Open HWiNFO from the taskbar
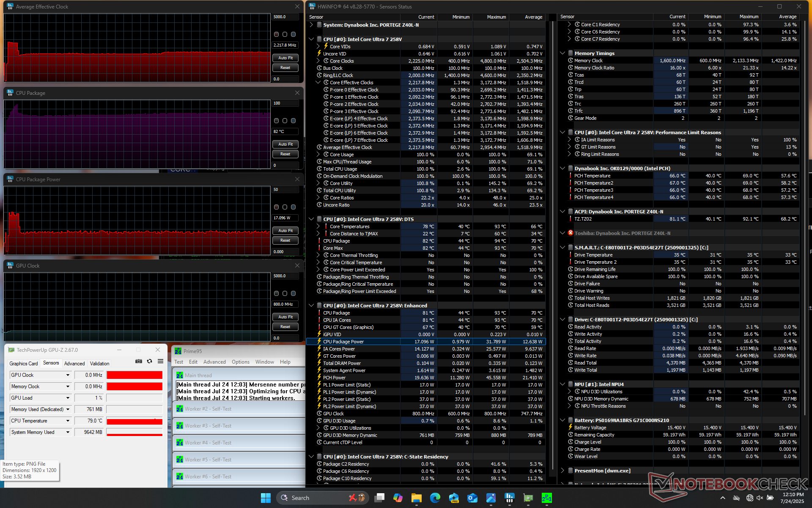Viewport: 812px width, 508px height. 509,498
